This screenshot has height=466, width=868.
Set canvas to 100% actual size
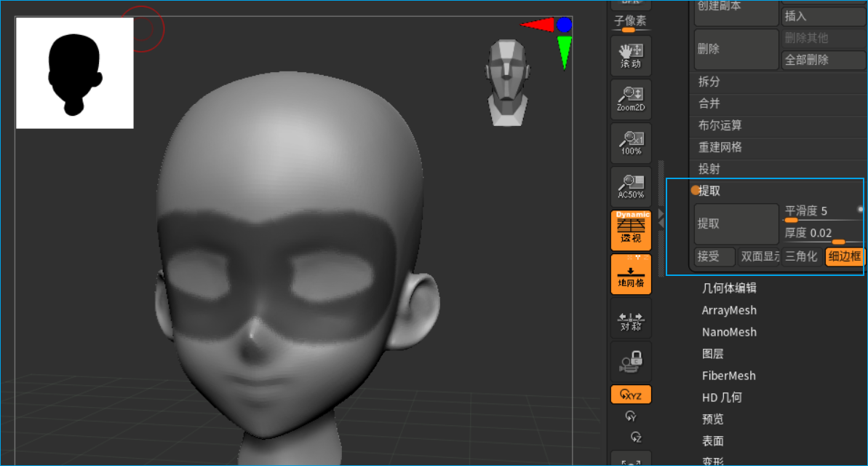[631, 143]
